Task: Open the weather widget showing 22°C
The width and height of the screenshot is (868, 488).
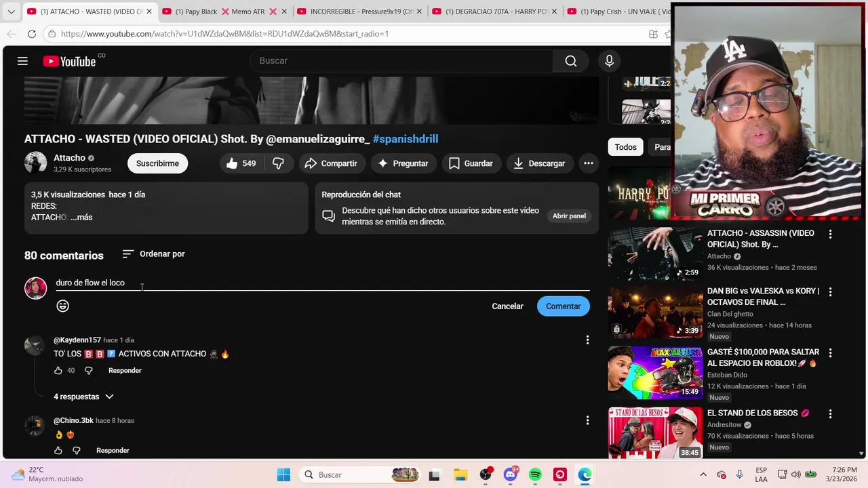Action: point(47,474)
